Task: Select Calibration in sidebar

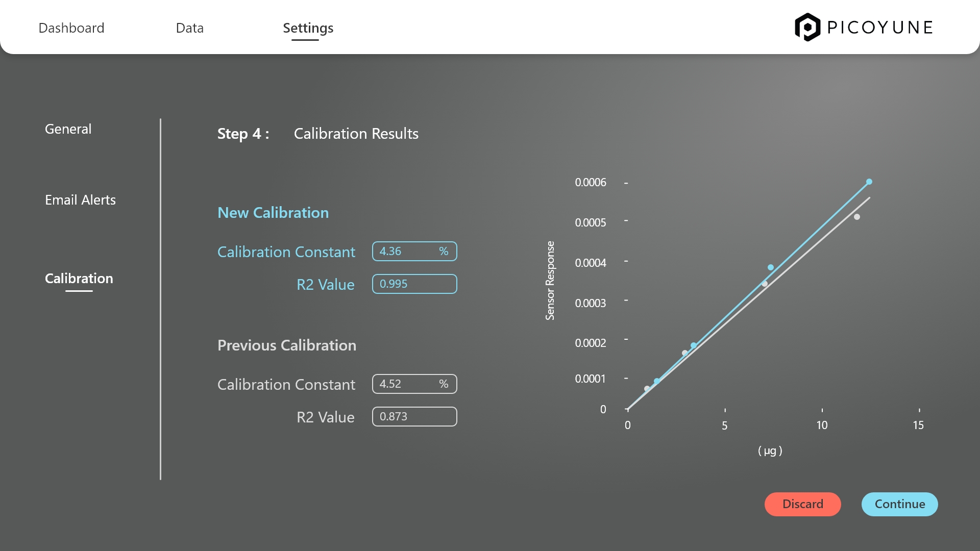Action: 79,279
